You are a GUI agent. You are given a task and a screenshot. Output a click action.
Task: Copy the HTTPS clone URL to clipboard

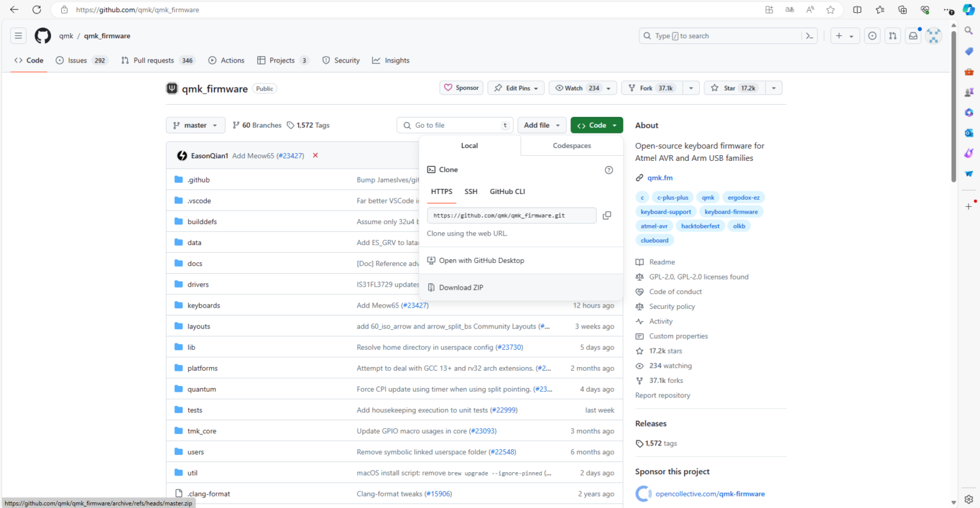tap(607, 216)
